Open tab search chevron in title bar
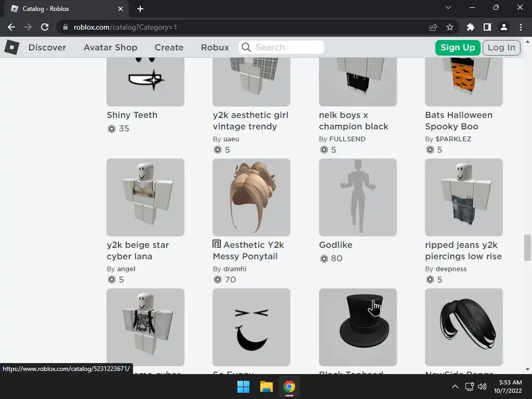This screenshot has width=532, height=399. point(448,7)
